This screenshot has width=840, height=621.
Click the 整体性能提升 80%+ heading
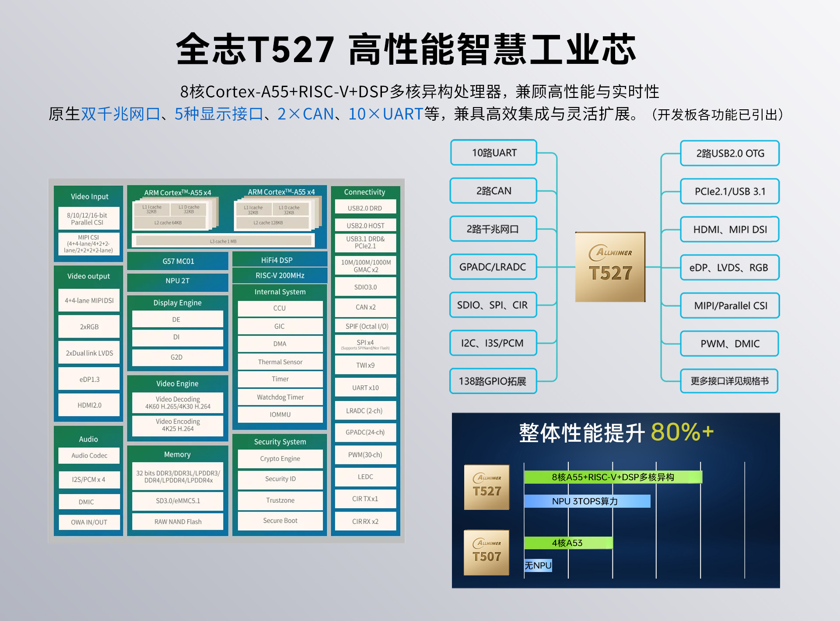tap(616, 433)
